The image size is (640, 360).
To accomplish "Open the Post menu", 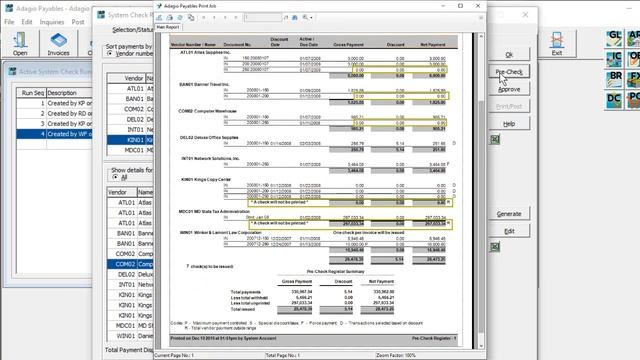I will [78, 22].
